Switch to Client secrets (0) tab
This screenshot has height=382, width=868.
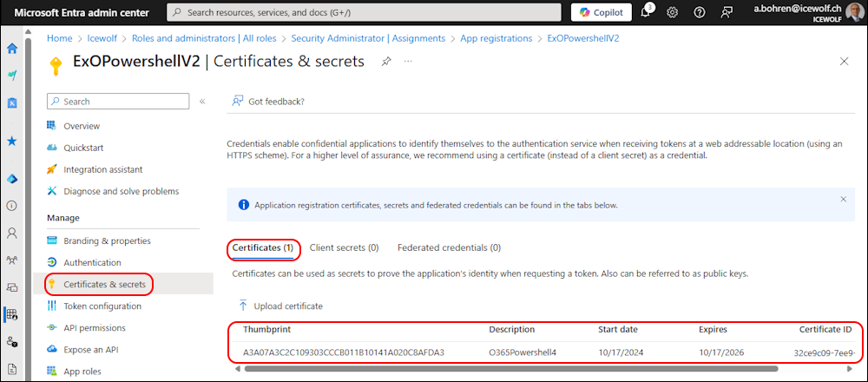click(344, 247)
